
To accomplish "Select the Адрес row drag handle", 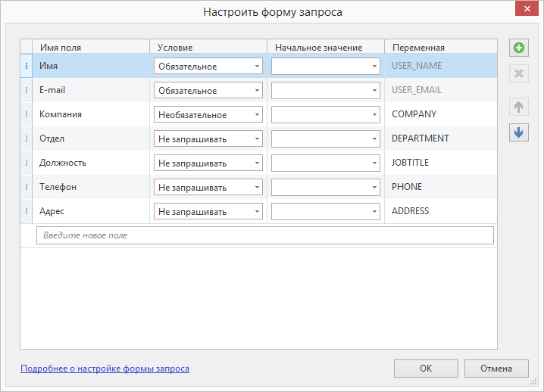I will 27,211.
